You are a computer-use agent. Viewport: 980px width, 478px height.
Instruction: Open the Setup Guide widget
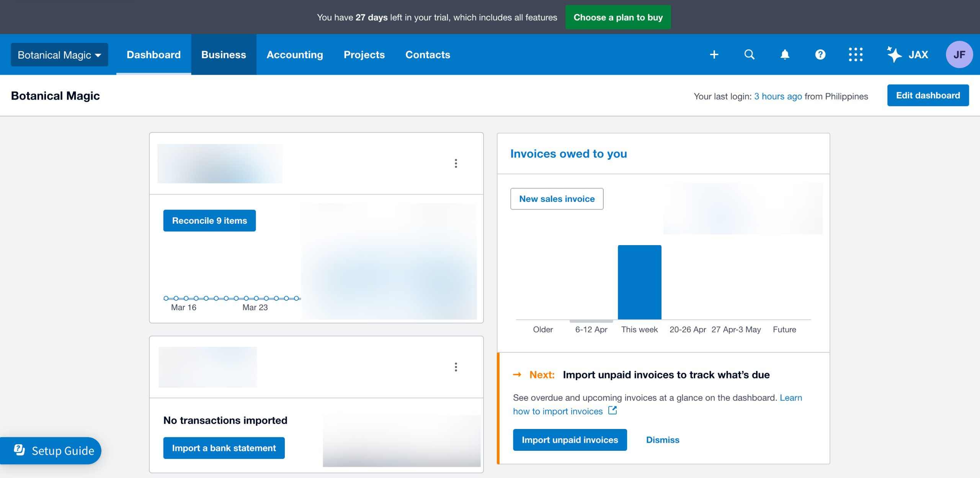click(54, 450)
